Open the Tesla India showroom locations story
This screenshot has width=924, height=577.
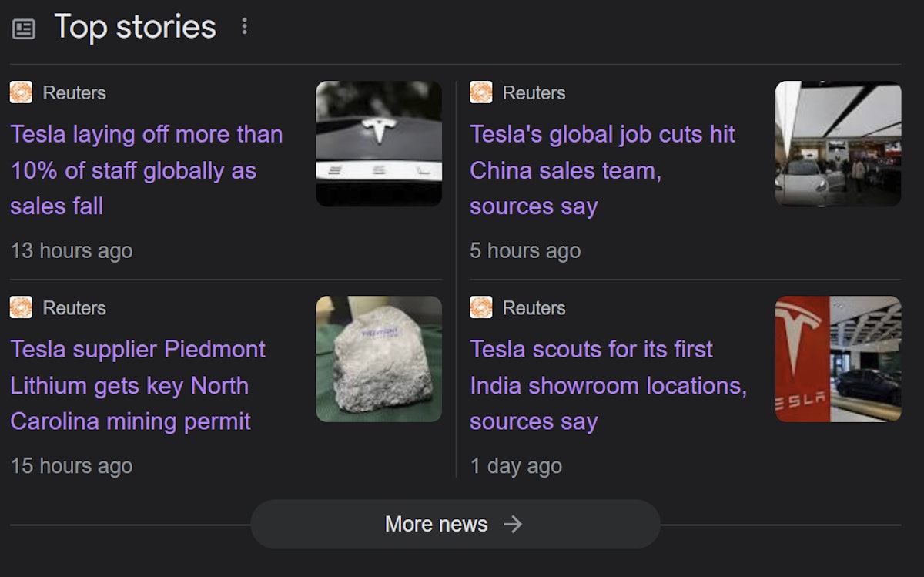(608, 385)
